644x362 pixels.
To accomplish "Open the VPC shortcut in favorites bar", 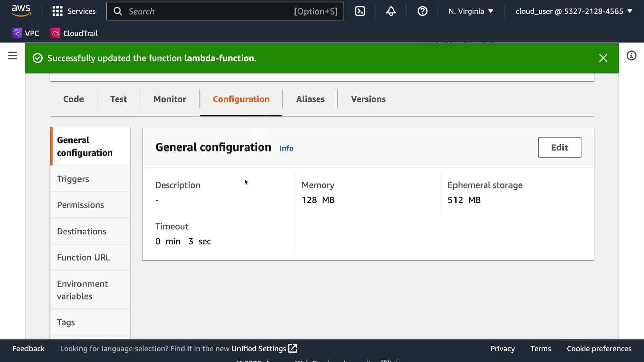I will (25, 33).
